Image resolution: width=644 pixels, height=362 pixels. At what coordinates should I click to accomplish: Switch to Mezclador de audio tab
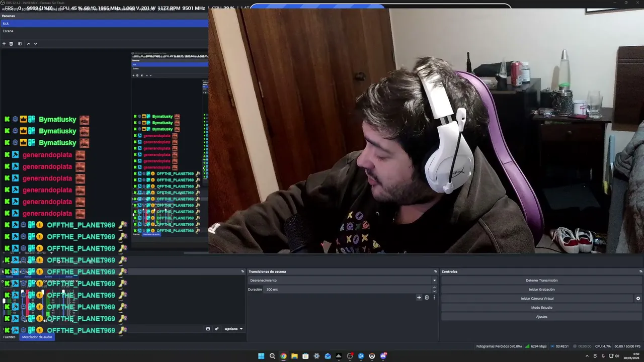click(37, 337)
